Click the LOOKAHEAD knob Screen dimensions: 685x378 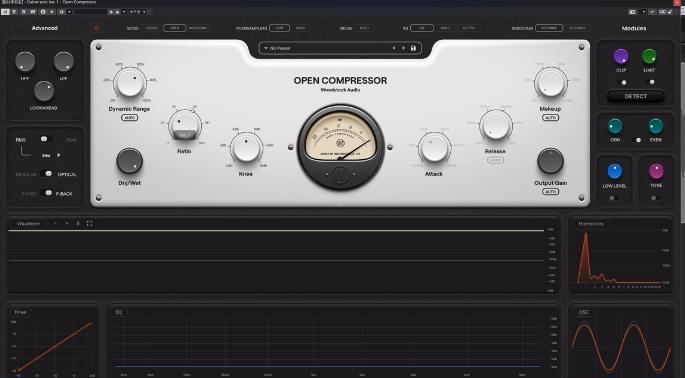coord(44,91)
